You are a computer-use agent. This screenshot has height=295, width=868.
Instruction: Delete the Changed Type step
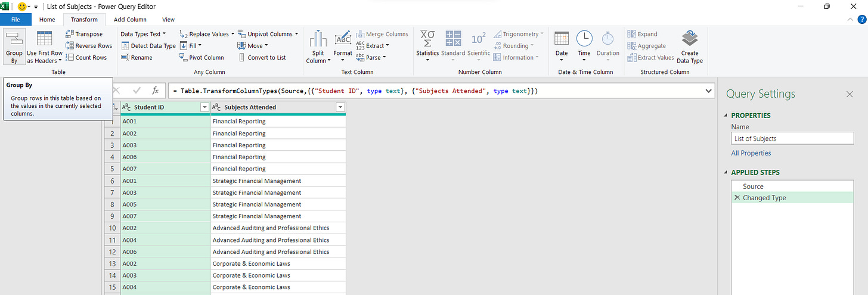pos(737,198)
